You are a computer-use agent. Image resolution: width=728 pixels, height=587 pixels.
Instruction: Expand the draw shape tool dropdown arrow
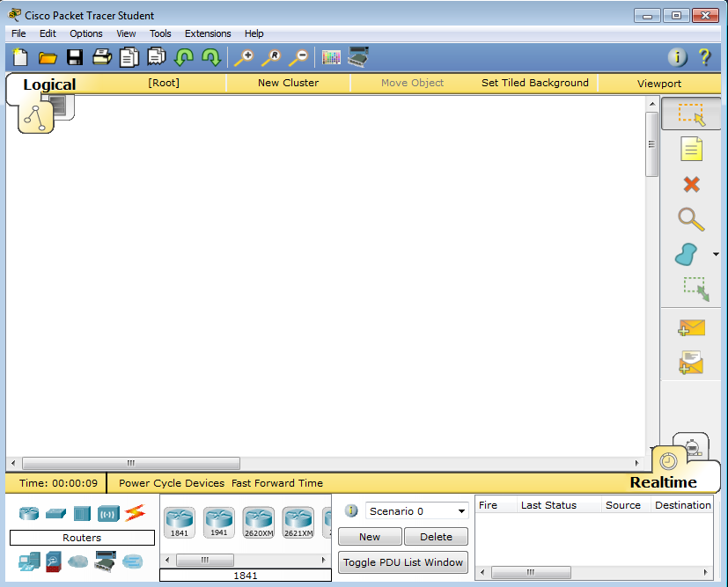[716, 254]
